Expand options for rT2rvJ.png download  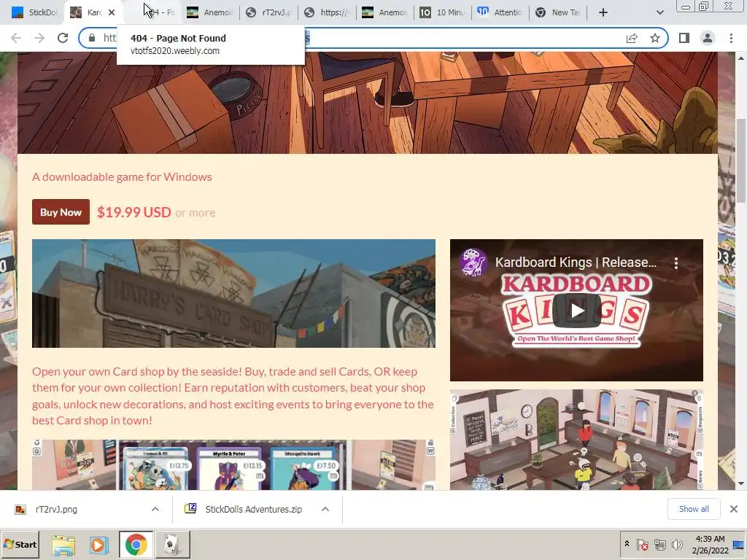pyautogui.click(x=155, y=509)
